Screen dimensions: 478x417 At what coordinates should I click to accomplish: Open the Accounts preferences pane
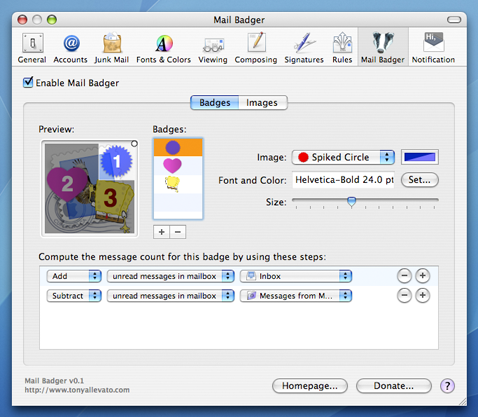[x=70, y=48]
